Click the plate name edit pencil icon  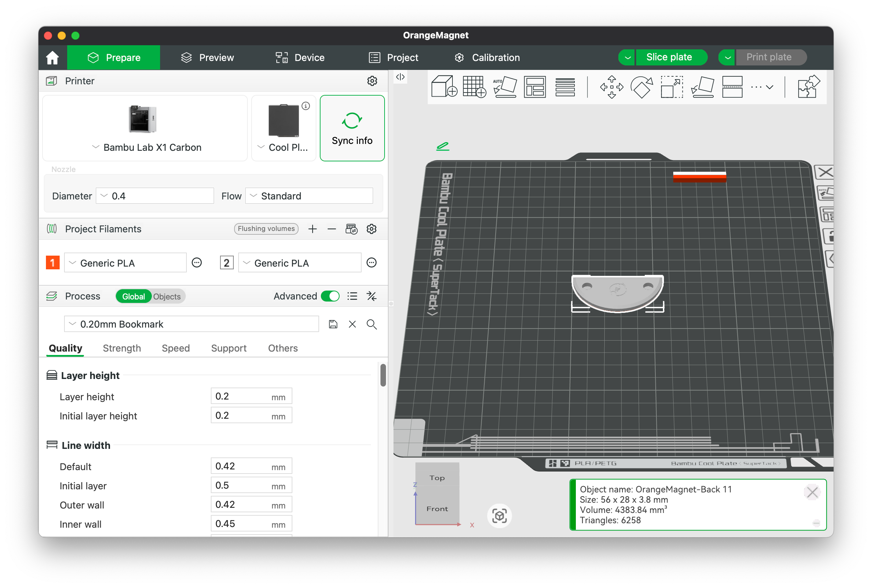443,146
